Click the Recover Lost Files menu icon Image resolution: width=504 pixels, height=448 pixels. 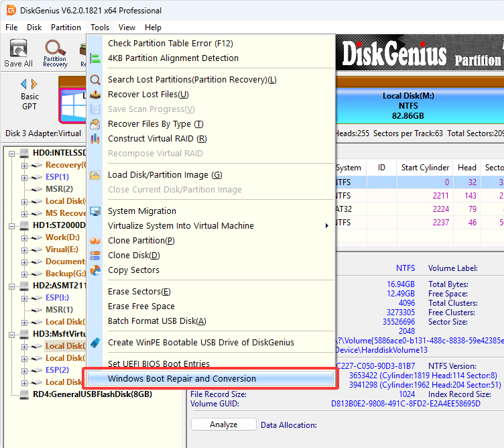click(x=95, y=95)
